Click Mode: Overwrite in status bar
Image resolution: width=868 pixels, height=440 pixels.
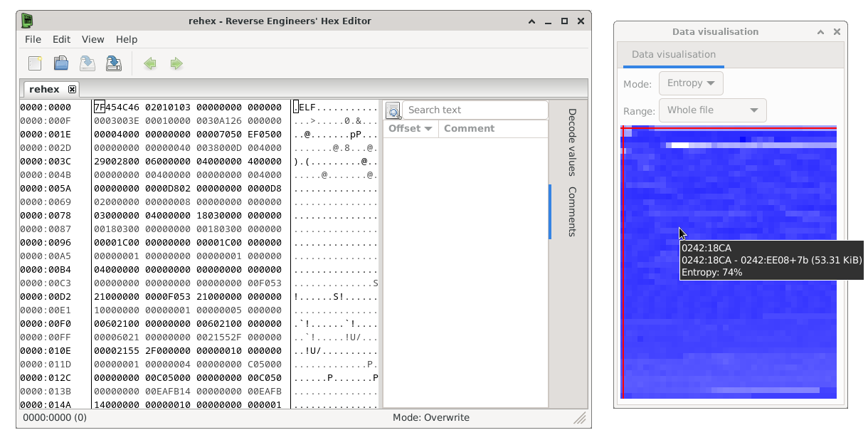tap(431, 417)
